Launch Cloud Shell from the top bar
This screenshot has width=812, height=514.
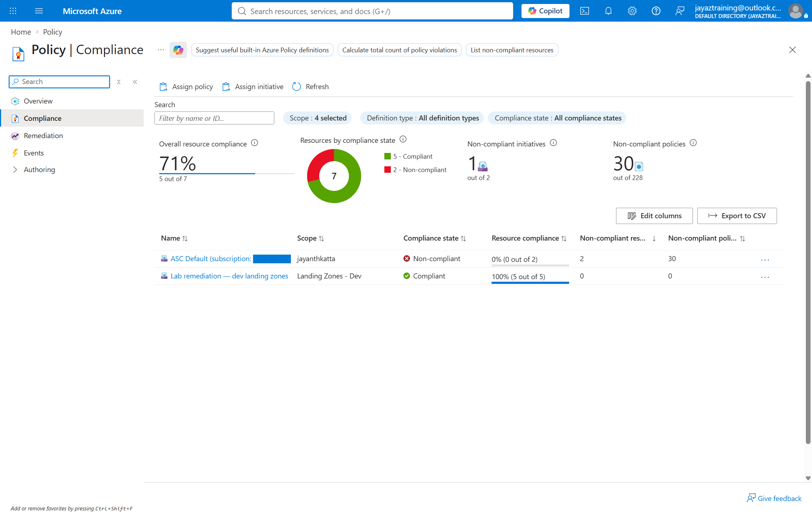(x=585, y=11)
